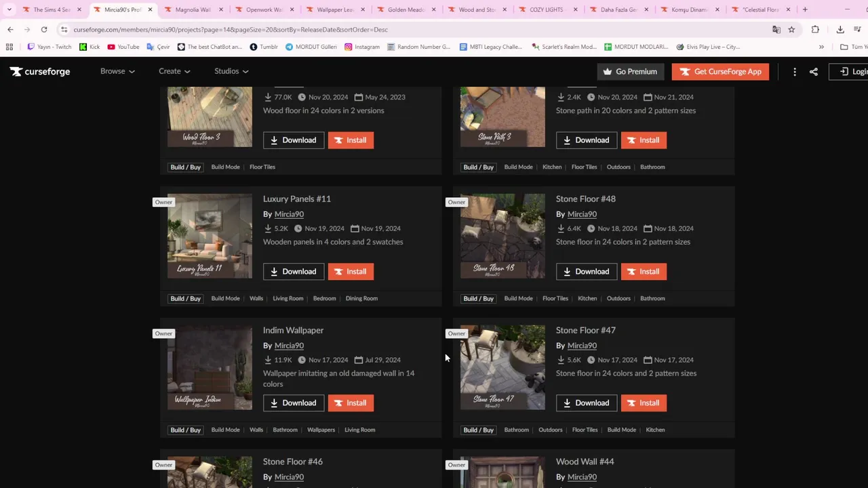Open Tumblr bookmark
The image size is (868, 488).
[x=264, y=47]
